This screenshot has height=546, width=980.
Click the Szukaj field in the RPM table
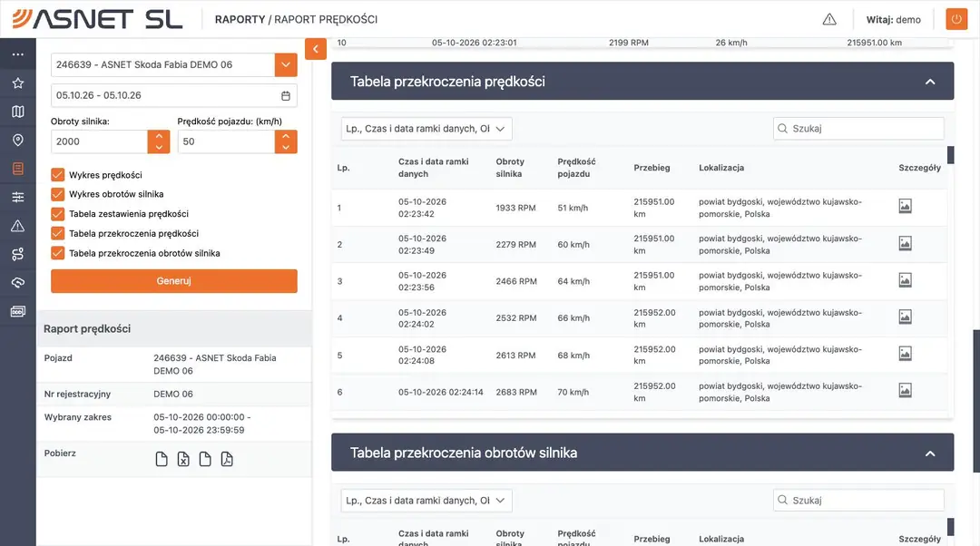[858, 501]
